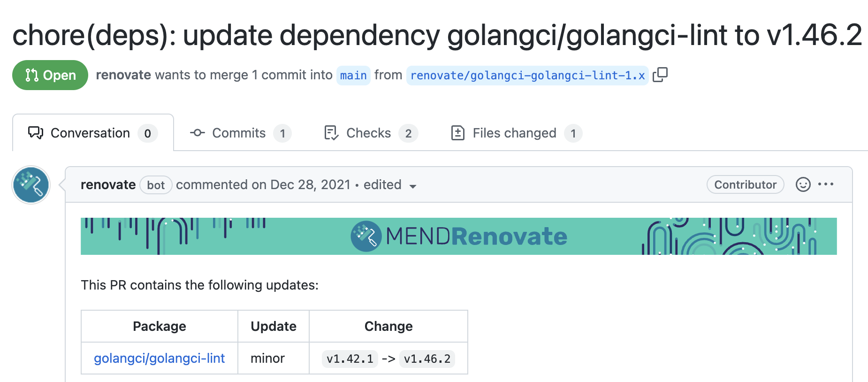The height and width of the screenshot is (382, 868).
Task: Click the 'bot' badge next to renovate
Action: [x=155, y=185]
